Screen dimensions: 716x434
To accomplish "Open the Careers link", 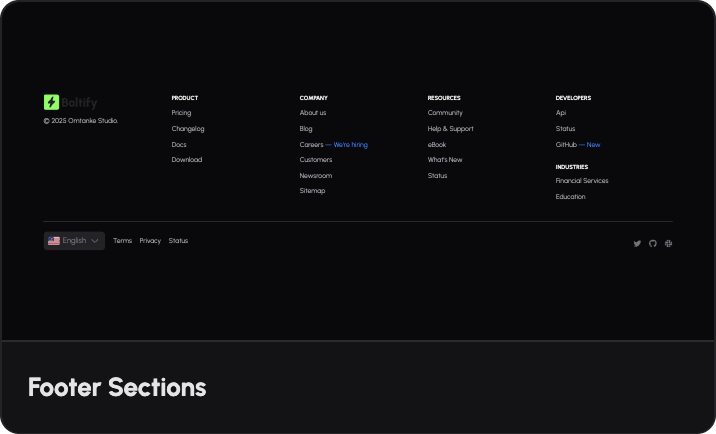I will pyautogui.click(x=311, y=145).
